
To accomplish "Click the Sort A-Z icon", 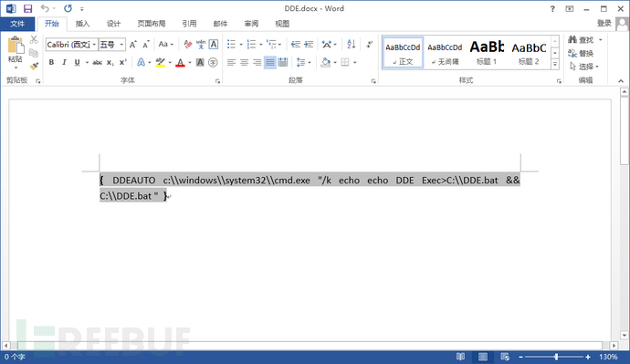I will 352,44.
